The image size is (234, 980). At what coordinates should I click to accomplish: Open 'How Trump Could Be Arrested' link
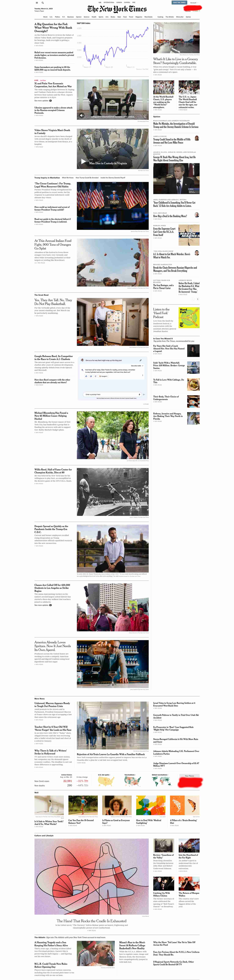(x=87, y=178)
